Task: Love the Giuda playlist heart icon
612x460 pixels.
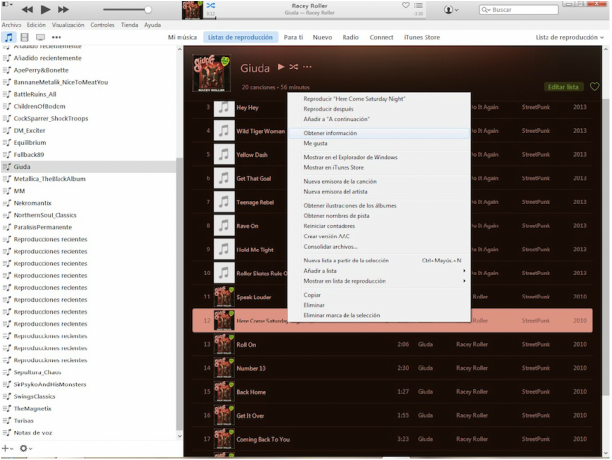Action: 594,87
